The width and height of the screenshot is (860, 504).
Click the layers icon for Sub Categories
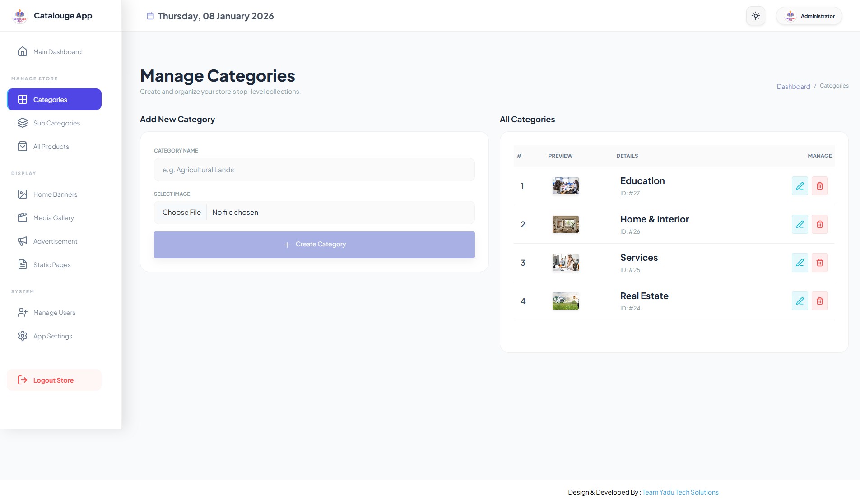coord(23,123)
